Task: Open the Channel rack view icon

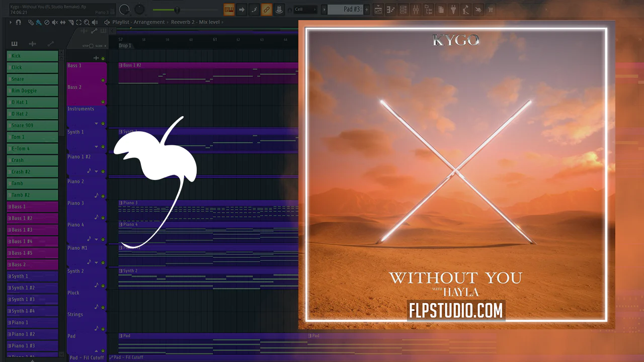Action: 404,10
